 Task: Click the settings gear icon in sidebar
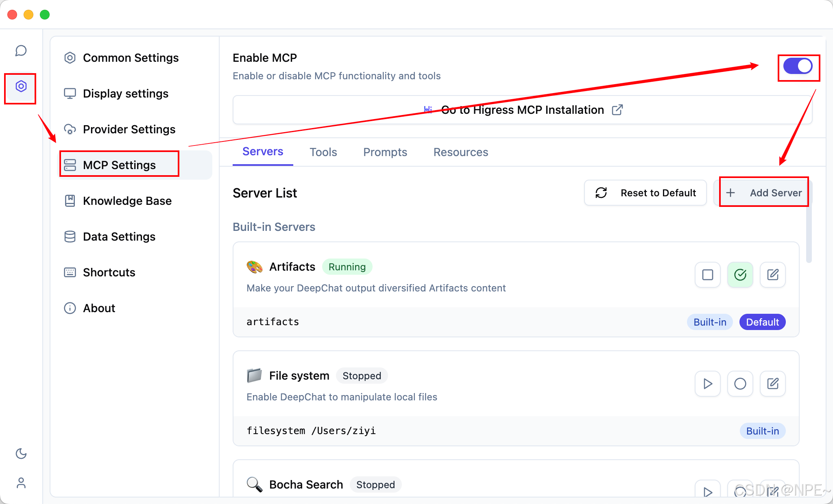(21, 87)
